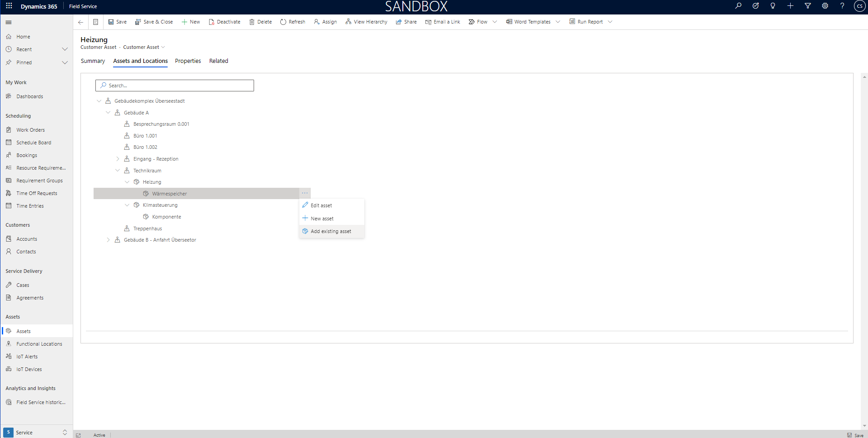Select Add existing asset menu item

(331, 231)
